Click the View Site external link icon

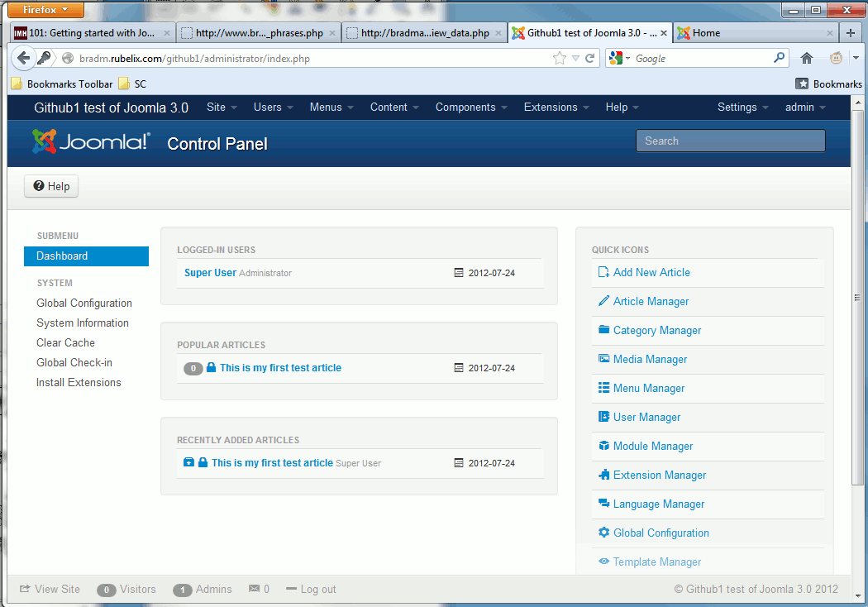click(x=25, y=589)
